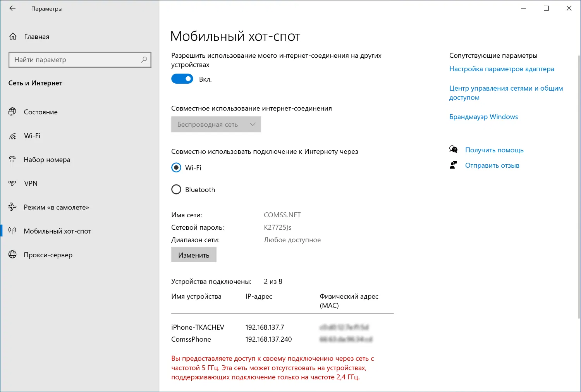581x392 pixels.
Task: Select Мобильный хот-спот in the sidebar
Action: click(57, 231)
